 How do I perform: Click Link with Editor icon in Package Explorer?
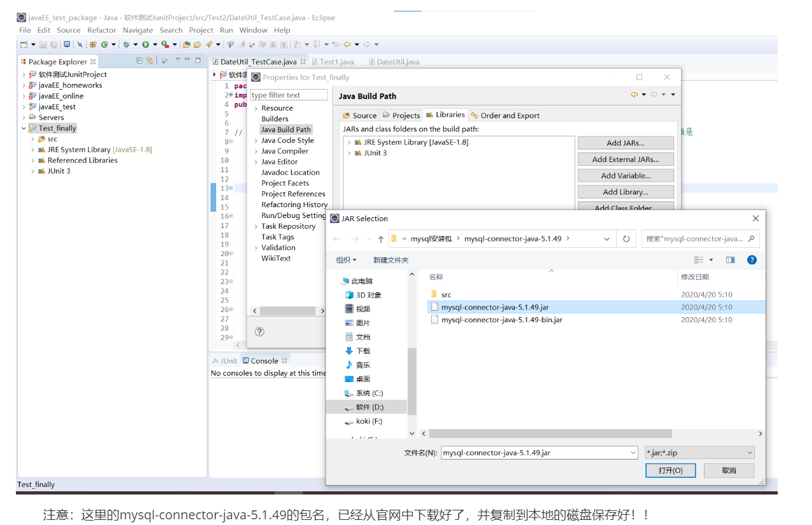(149, 61)
